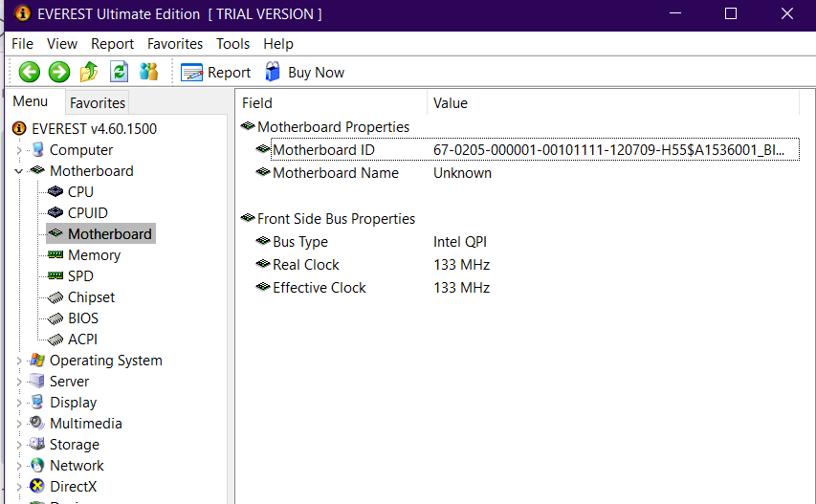
Task: Open the Help menu
Action: coord(278,44)
